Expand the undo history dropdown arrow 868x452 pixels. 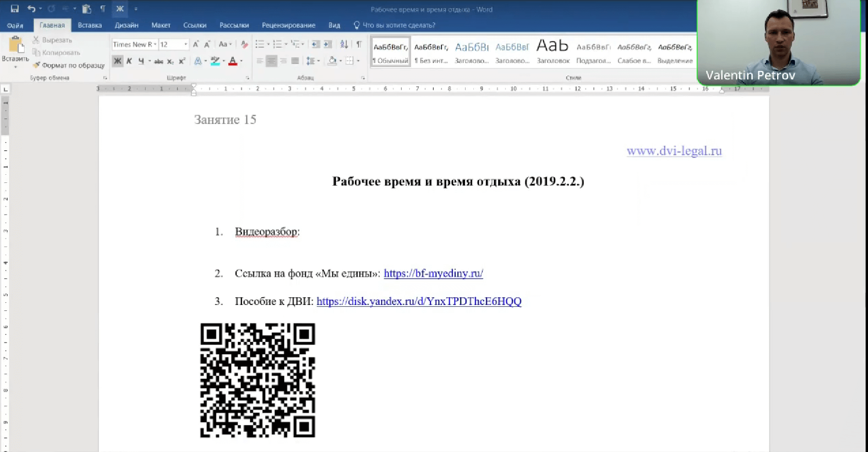pyautogui.click(x=40, y=9)
